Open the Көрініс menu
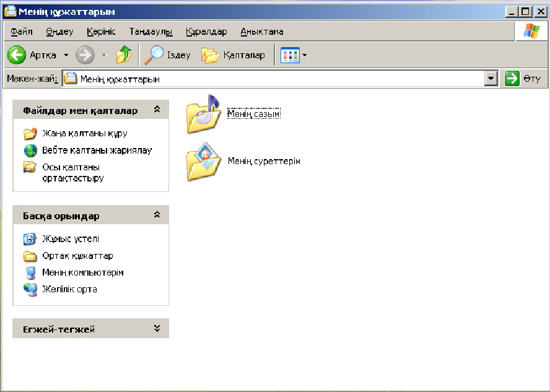Screen dimensions: 550x392 pyautogui.click(x=101, y=32)
